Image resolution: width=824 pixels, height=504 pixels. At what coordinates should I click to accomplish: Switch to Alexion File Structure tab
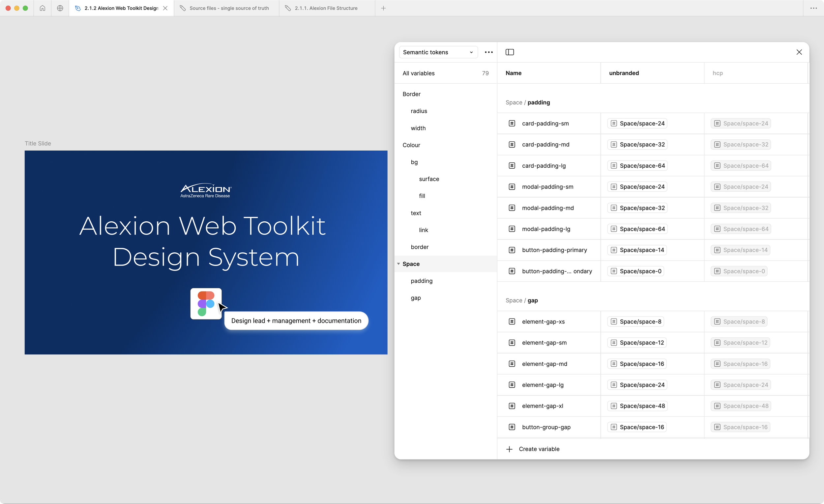click(x=327, y=8)
